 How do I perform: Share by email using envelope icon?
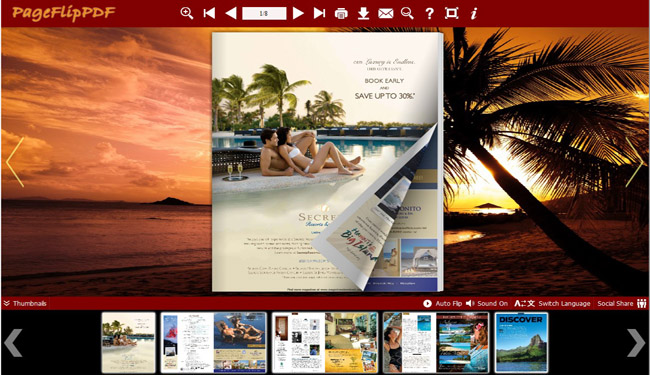point(386,14)
